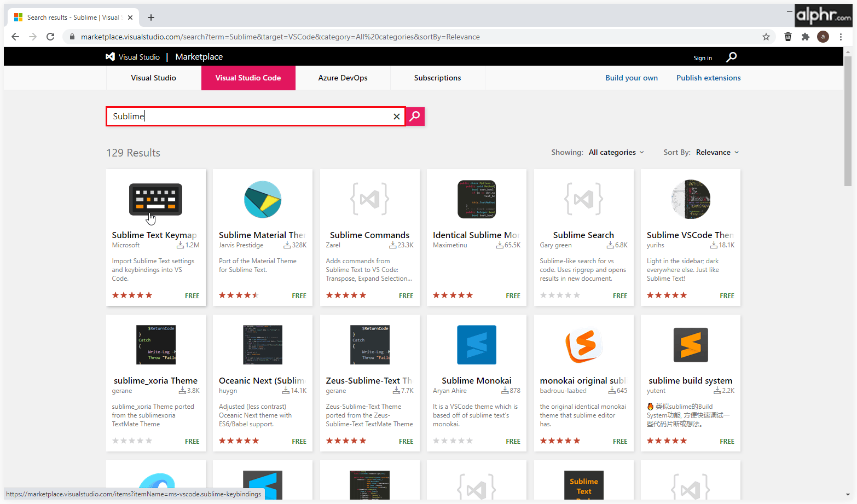Open the Sublime Material Theme icon
The image size is (857, 504).
tap(263, 200)
